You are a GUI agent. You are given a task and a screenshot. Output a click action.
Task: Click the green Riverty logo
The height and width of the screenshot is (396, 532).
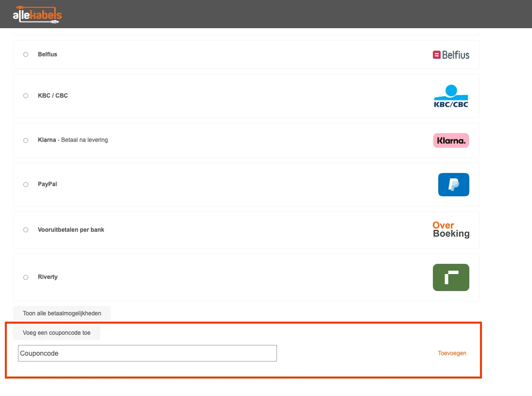coord(451,277)
